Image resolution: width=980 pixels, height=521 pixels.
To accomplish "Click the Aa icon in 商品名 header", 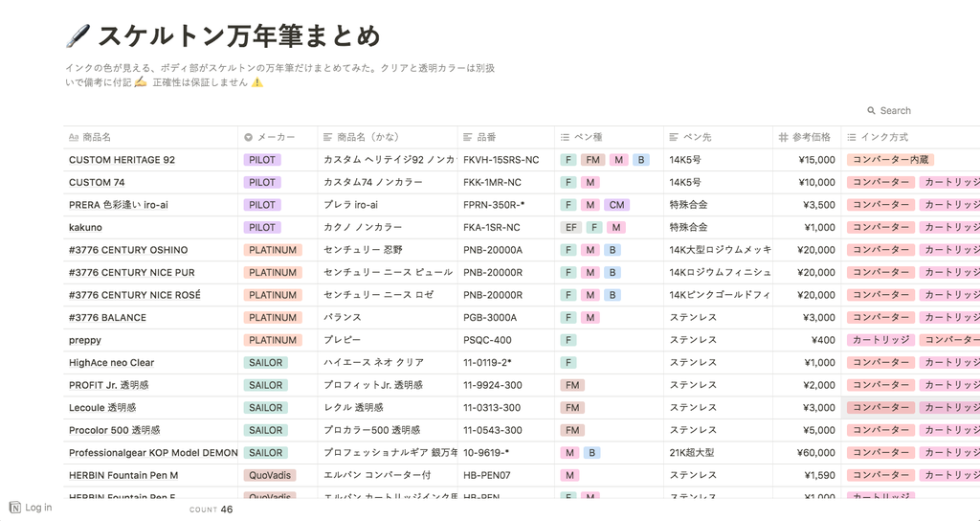I will coord(74,137).
